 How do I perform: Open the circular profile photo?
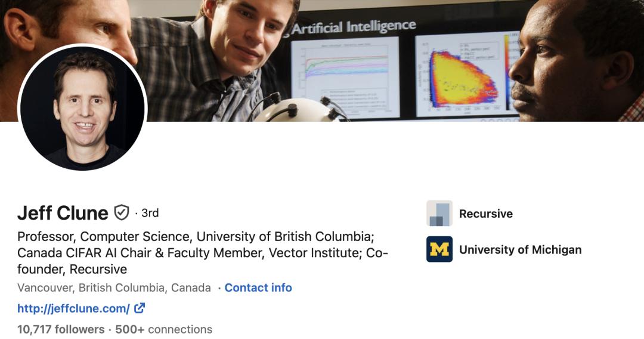click(82, 107)
